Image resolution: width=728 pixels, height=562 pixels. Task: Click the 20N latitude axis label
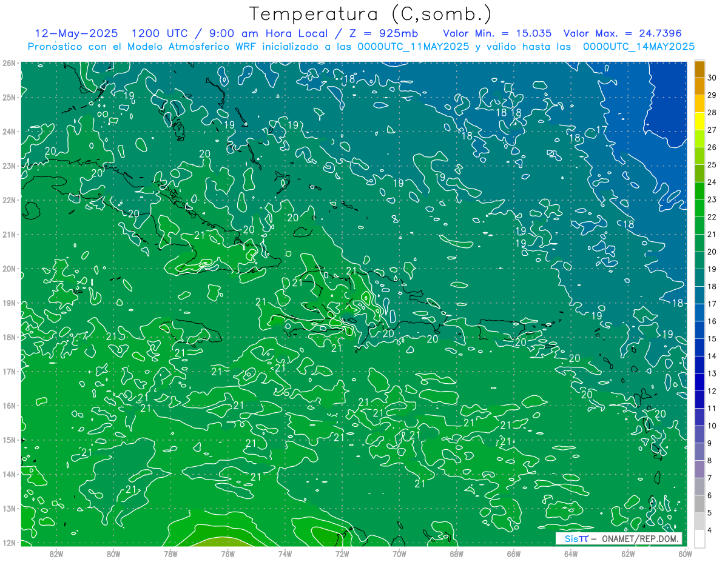pyautogui.click(x=9, y=269)
